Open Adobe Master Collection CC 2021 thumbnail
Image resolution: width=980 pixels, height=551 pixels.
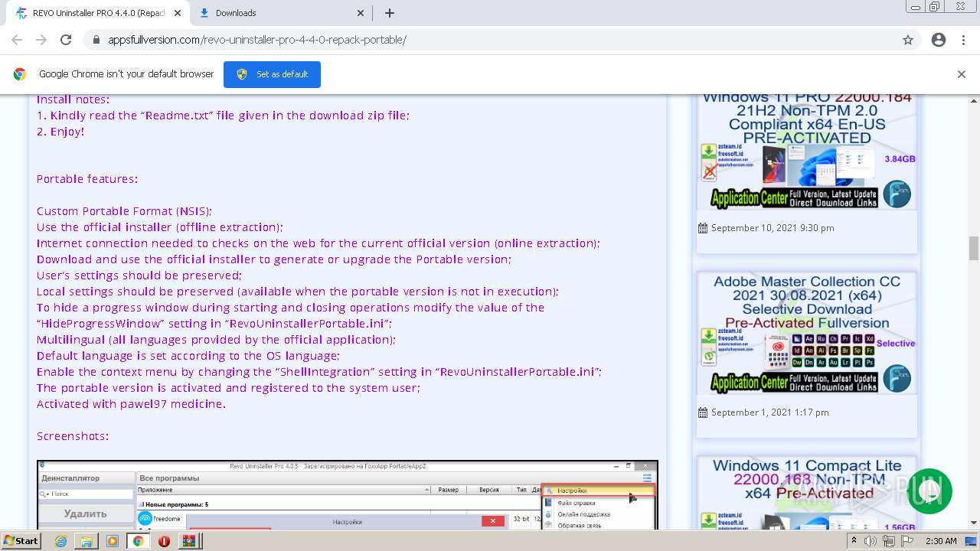point(807,333)
